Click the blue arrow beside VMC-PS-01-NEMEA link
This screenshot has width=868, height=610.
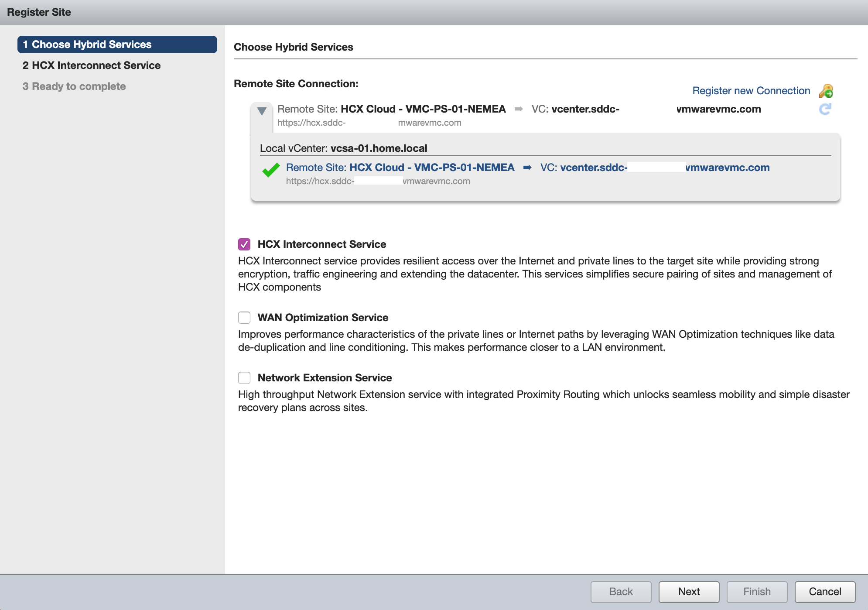527,168
